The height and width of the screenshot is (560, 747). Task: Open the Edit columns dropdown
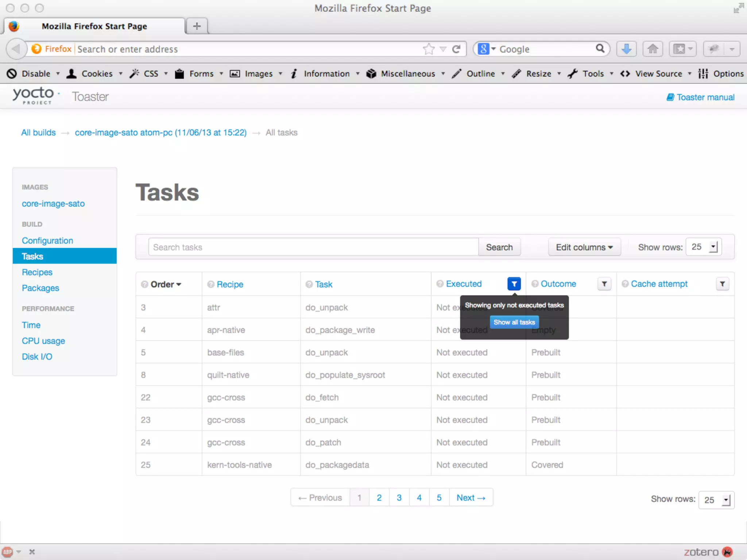[x=584, y=247]
